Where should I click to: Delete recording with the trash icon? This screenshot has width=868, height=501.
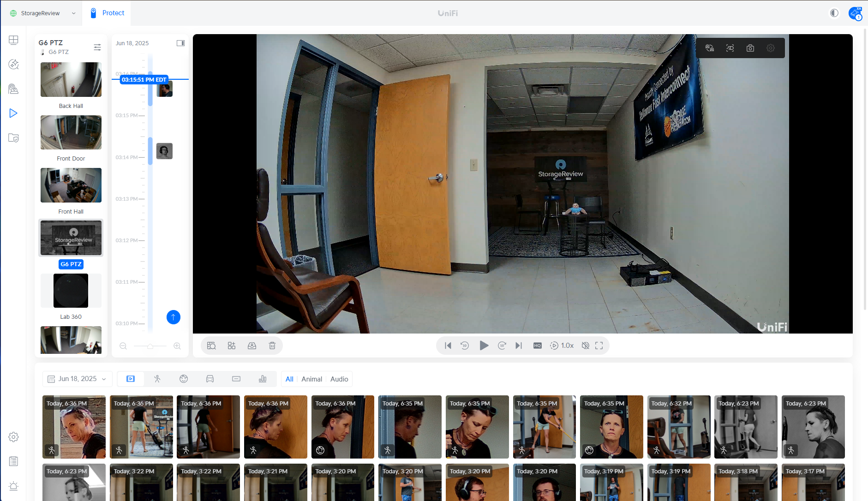click(x=272, y=346)
